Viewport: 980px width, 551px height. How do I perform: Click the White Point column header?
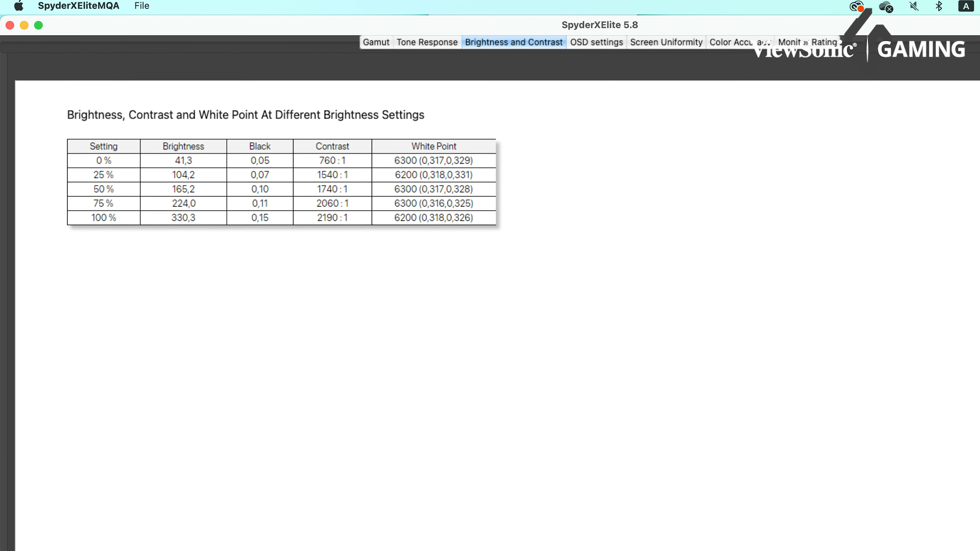(434, 146)
